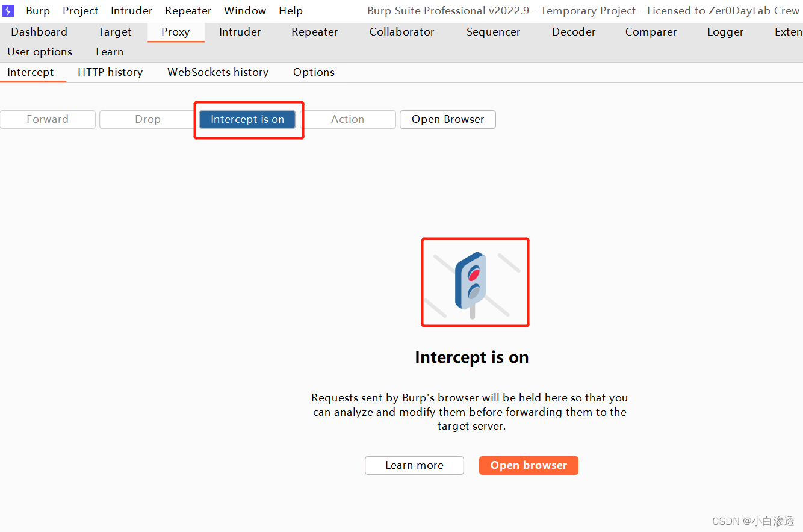This screenshot has width=803, height=532.
Task: Open the User options tab
Action: [40, 52]
